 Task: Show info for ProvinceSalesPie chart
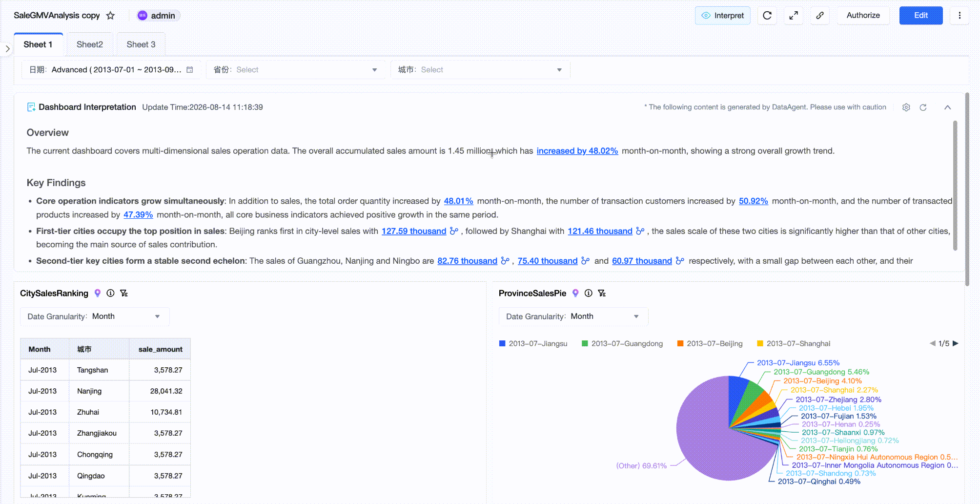[x=589, y=293]
